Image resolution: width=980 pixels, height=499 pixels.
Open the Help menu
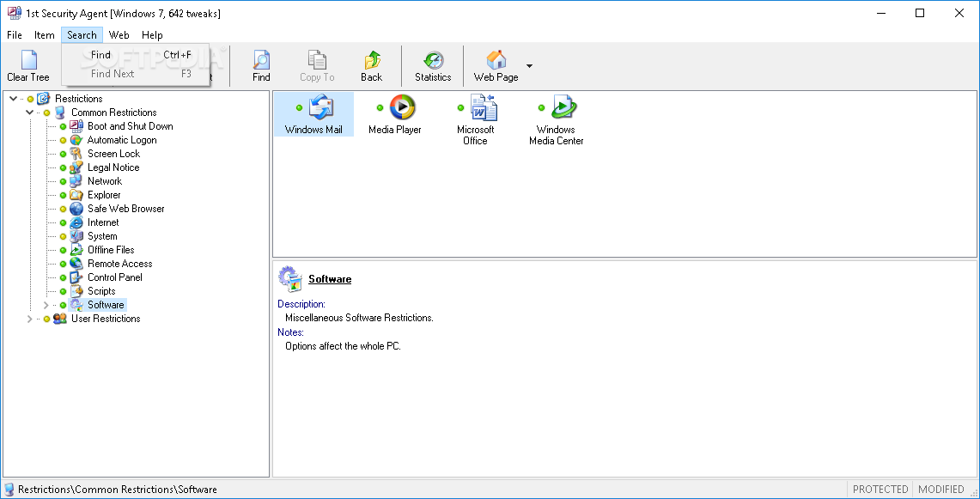pyautogui.click(x=152, y=35)
